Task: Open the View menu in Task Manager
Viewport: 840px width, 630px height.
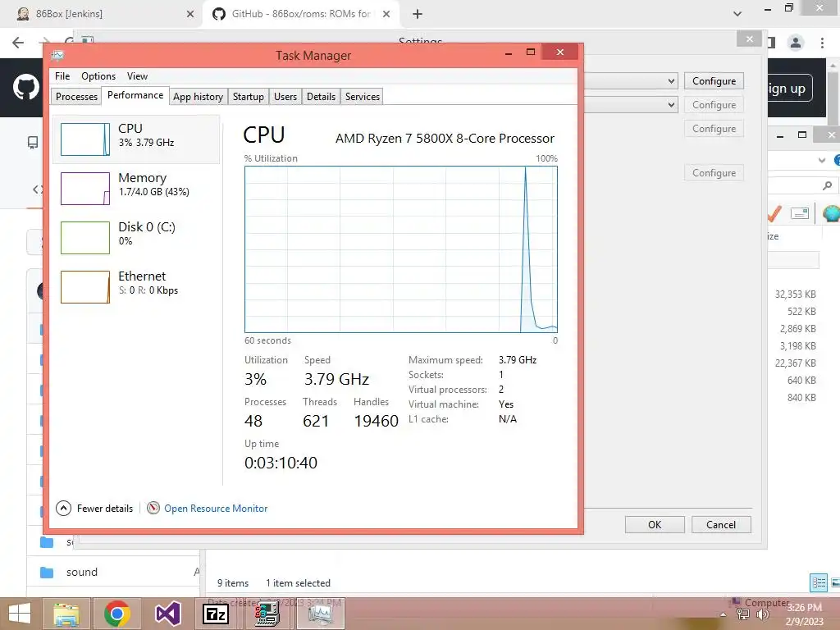Action: tap(137, 76)
